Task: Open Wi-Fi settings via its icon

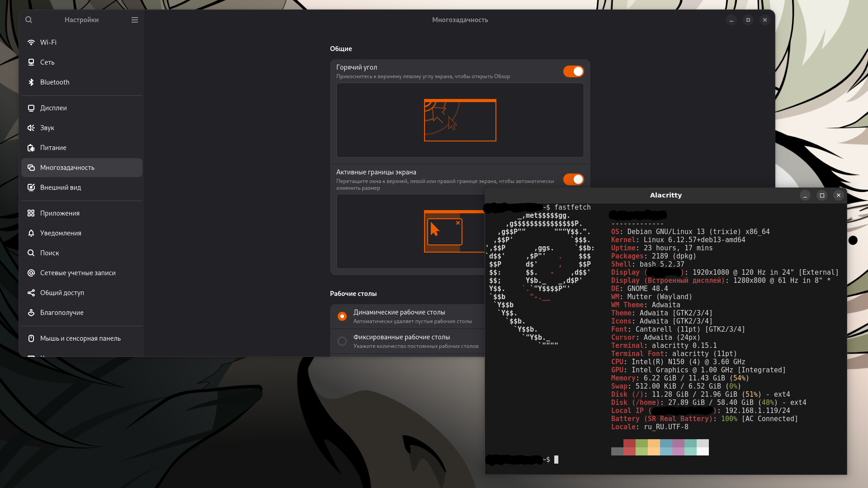Action: pyautogui.click(x=31, y=42)
